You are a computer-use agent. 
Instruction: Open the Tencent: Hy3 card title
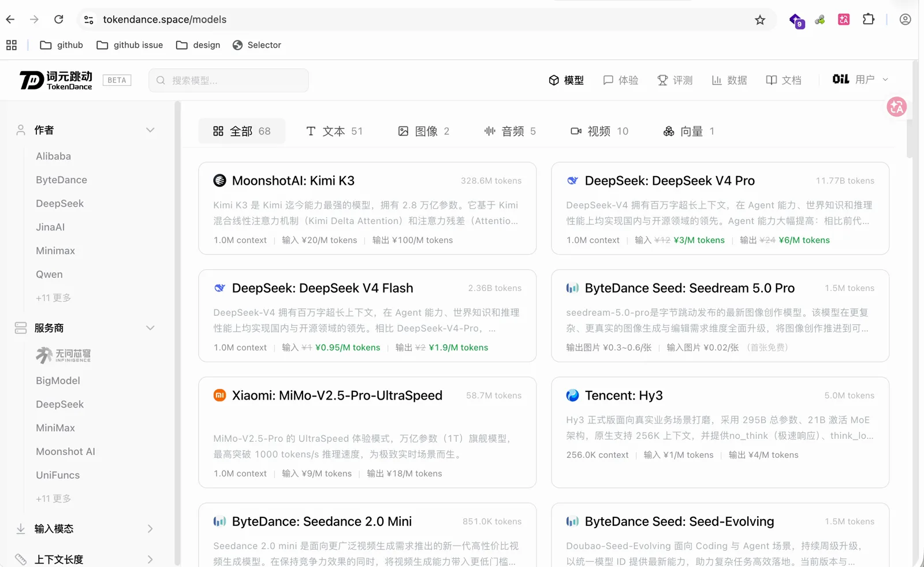624,396
